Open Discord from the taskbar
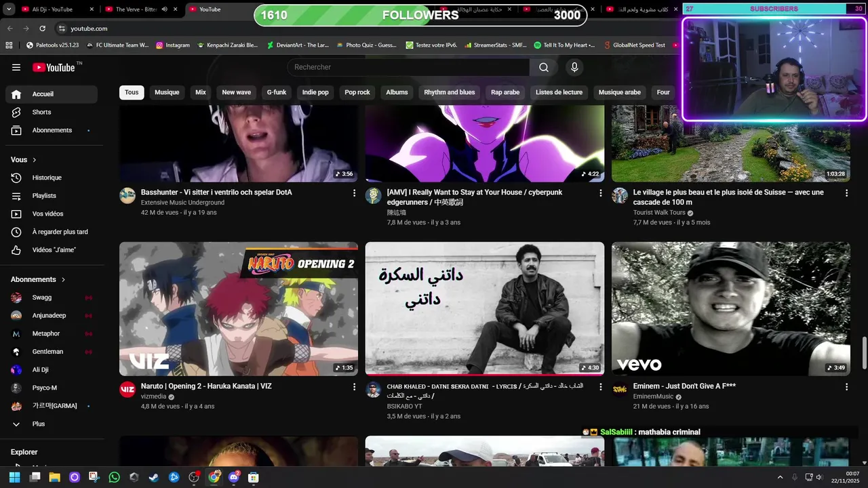Screen dimensions: 868x488 (234, 477)
